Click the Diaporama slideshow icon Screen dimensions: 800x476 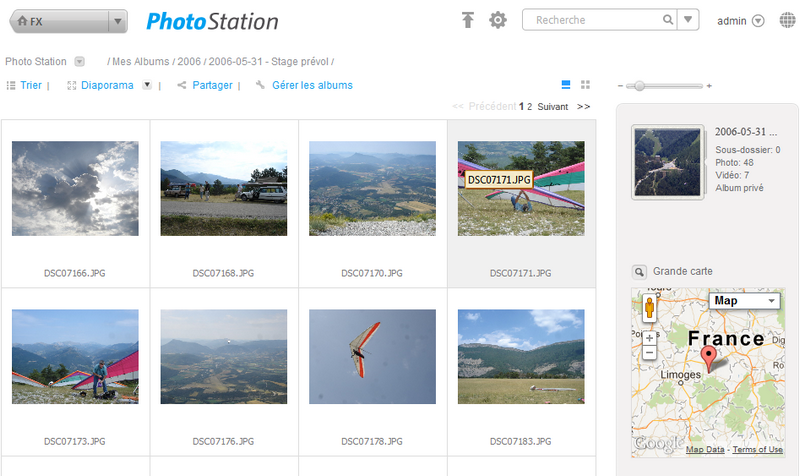click(71, 85)
